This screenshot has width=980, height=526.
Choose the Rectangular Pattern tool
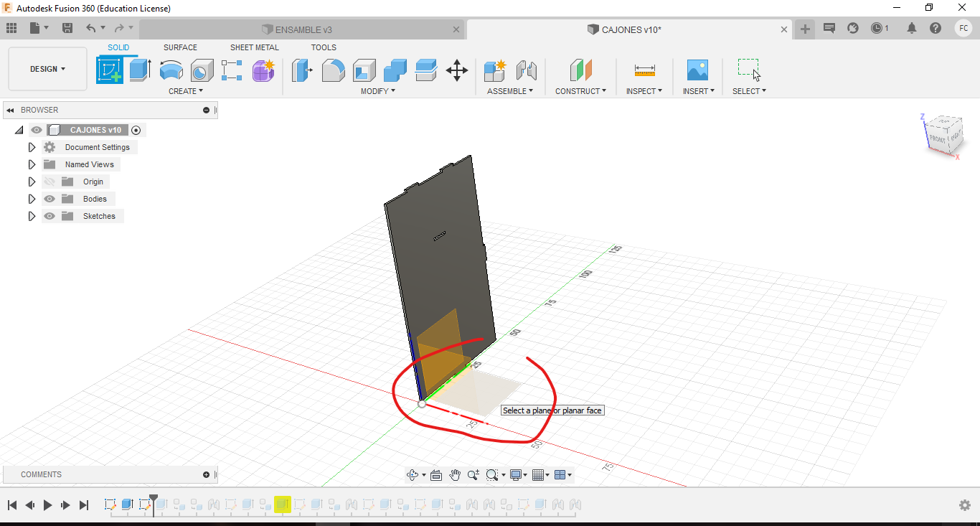pyautogui.click(x=232, y=70)
